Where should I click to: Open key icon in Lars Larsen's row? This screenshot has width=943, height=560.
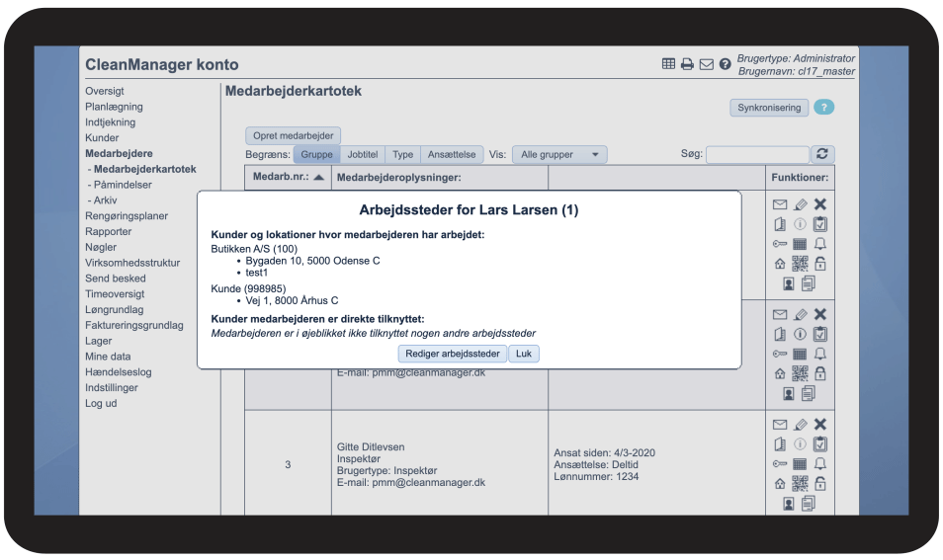(x=780, y=244)
